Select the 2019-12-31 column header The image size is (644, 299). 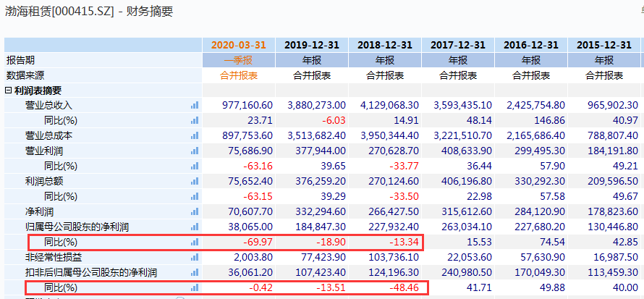[312, 45]
